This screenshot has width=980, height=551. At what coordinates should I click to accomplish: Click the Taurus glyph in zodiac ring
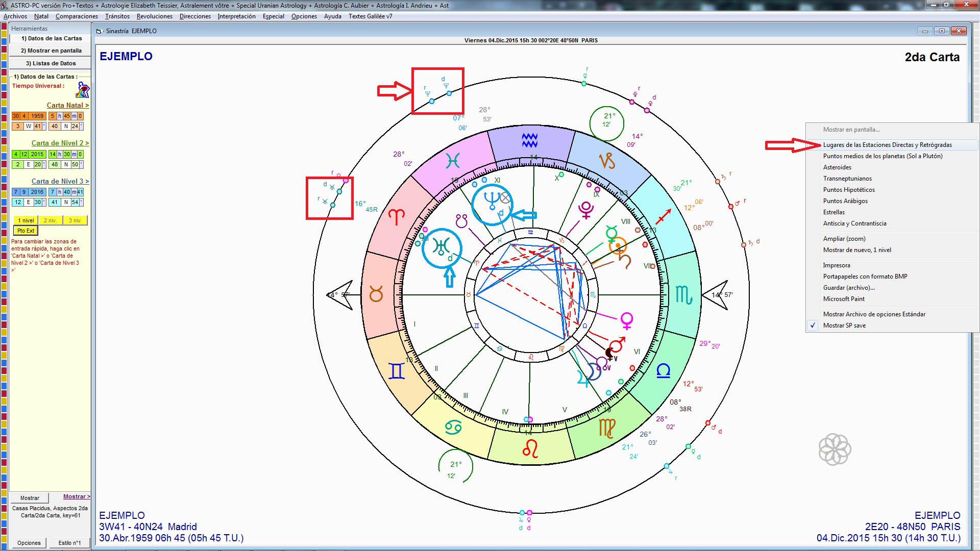click(376, 294)
